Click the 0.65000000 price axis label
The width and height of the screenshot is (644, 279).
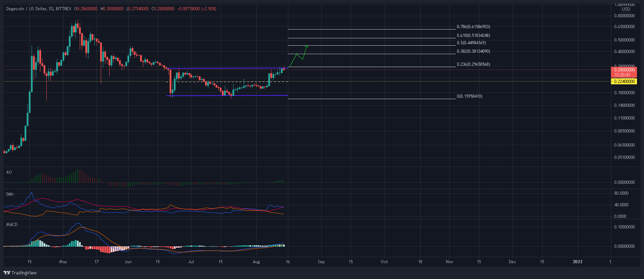pos(624,27)
